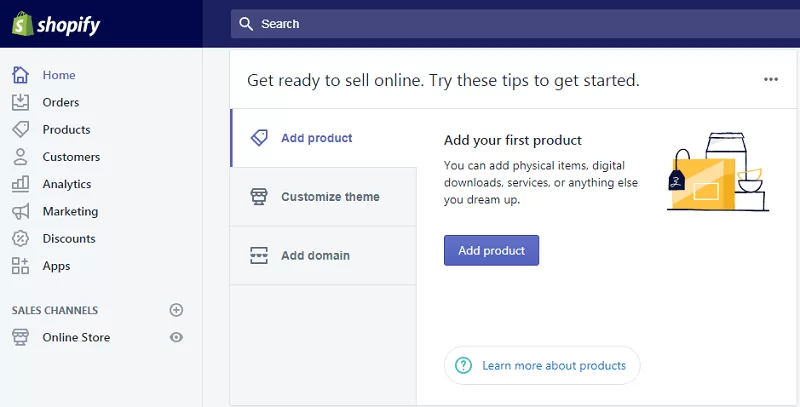Click the Online Store storefront icon

click(20, 337)
